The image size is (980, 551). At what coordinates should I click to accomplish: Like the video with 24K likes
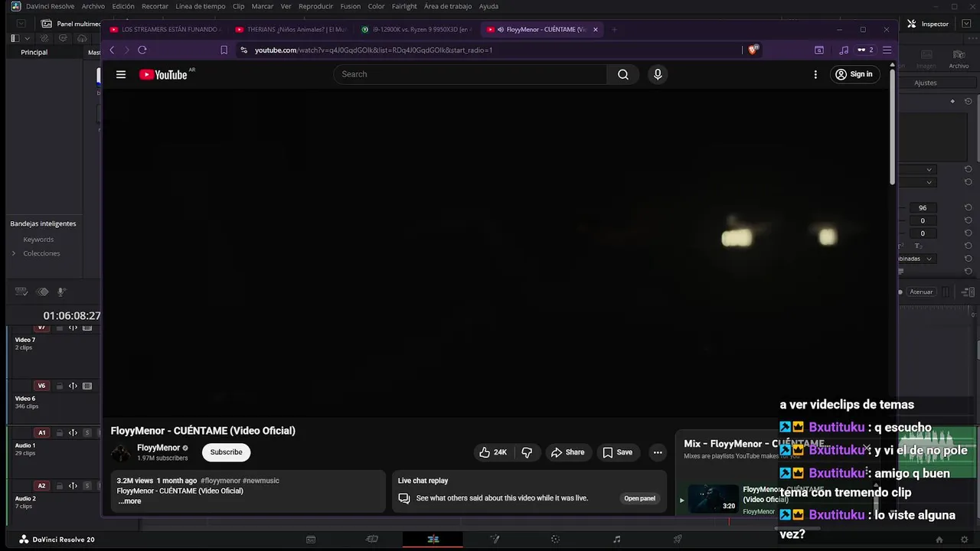(x=492, y=452)
